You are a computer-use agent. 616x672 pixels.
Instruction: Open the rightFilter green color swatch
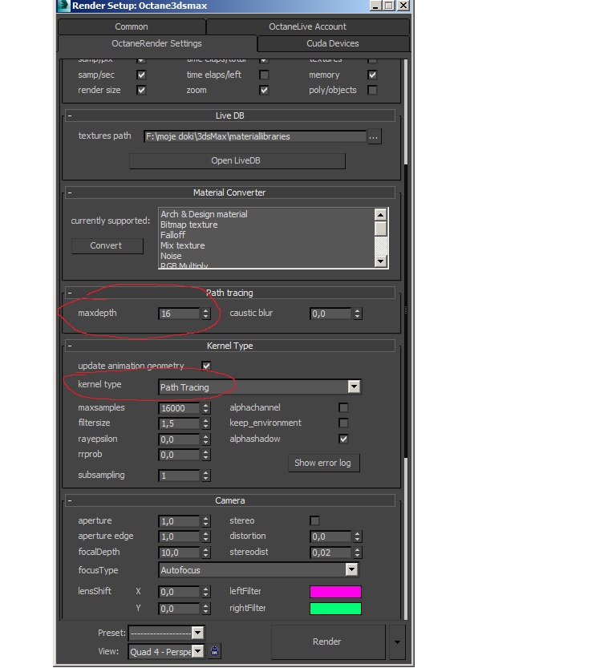coord(335,608)
